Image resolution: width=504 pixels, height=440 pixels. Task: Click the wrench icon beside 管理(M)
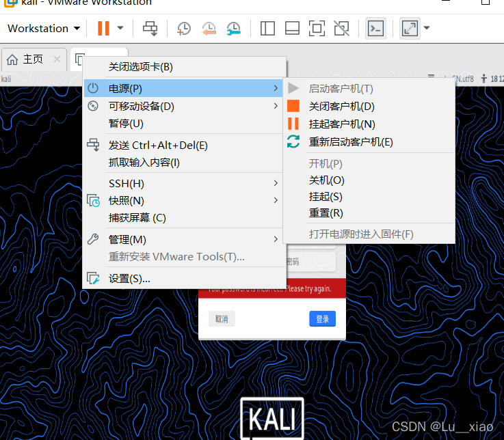[x=93, y=239]
